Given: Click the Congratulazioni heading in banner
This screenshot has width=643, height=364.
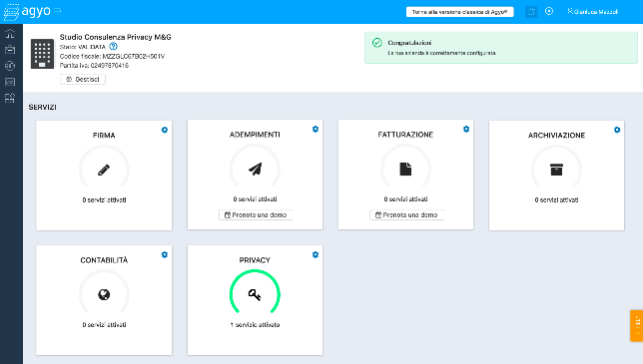Looking at the screenshot, I should point(409,43).
